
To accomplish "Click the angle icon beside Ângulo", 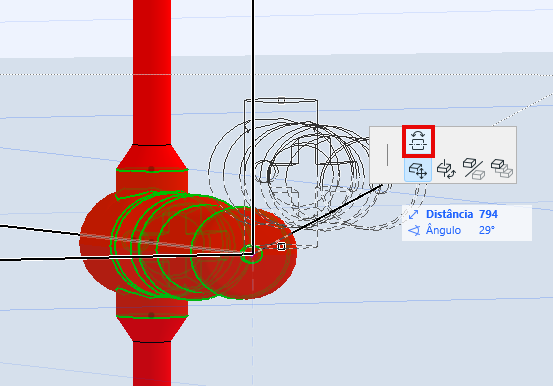I will point(414,231).
